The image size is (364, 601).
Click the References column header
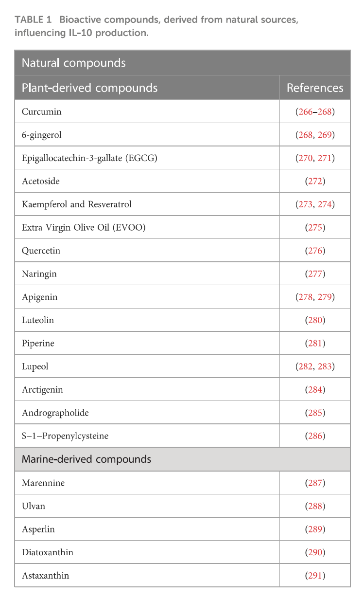point(315,88)
